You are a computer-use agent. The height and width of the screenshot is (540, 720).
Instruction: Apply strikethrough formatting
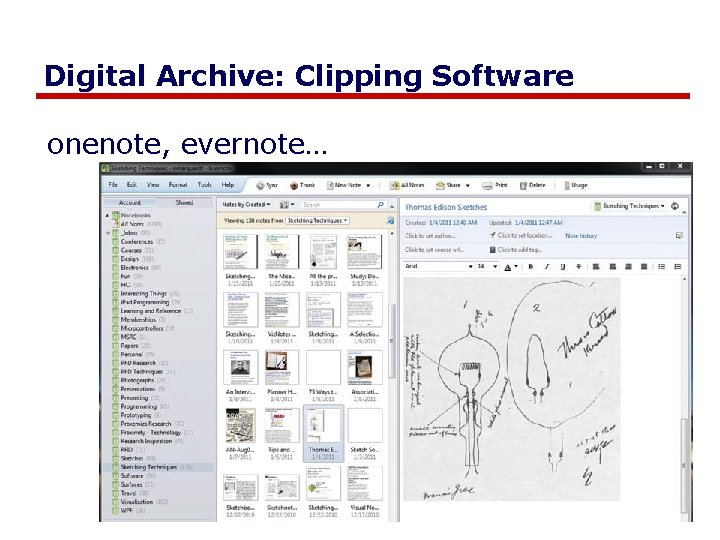pos(579,267)
